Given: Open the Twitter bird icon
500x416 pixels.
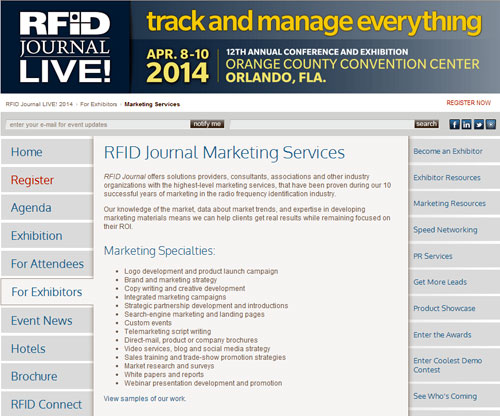Looking at the screenshot, I should (479, 124).
